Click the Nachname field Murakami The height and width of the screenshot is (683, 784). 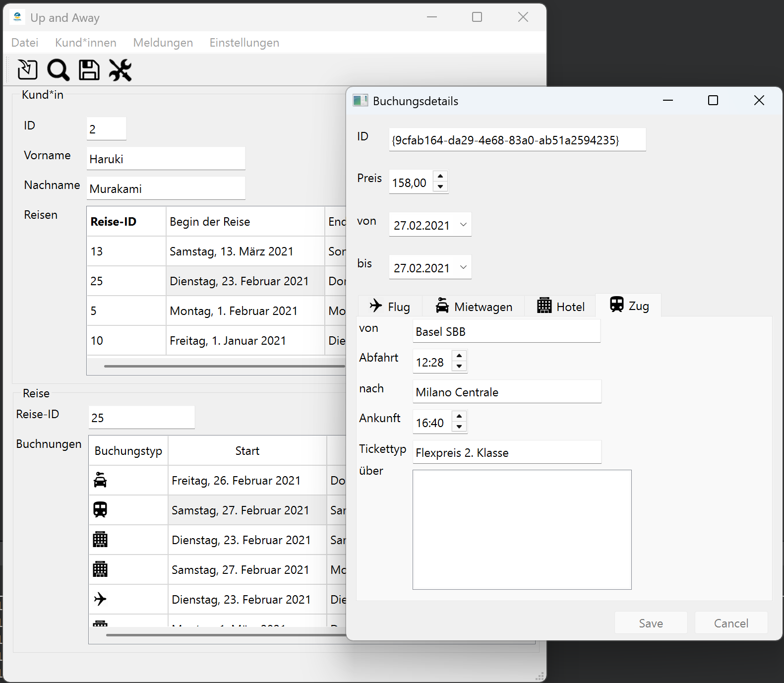click(166, 188)
